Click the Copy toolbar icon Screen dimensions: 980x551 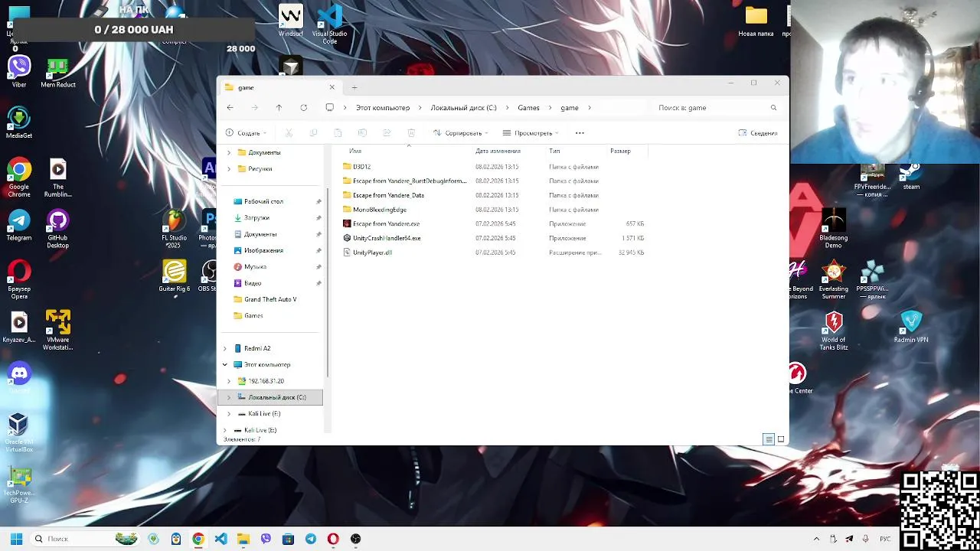pos(313,133)
